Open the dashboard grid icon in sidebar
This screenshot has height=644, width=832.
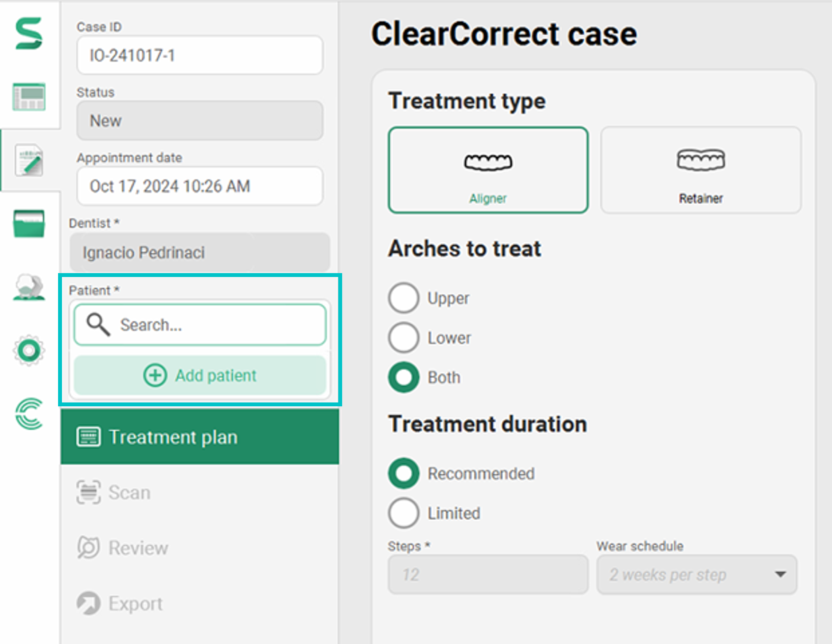click(29, 97)
